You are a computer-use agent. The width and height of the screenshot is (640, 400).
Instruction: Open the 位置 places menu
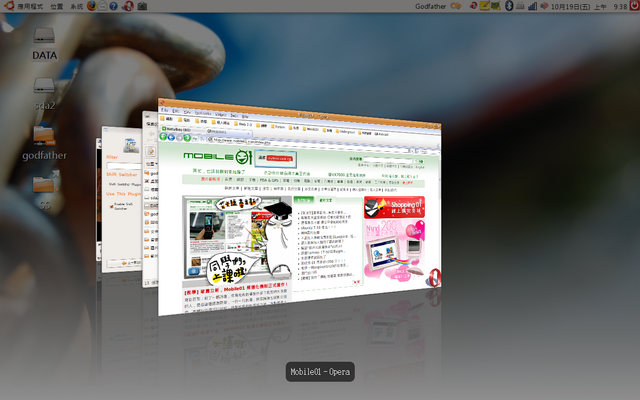point(57,7)
